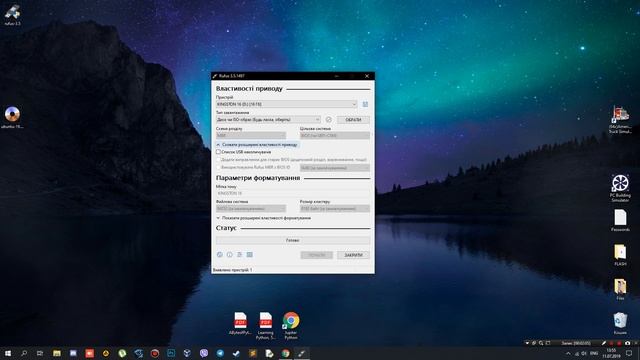Click the ЗАКРИТИ close button
640x360 pixels.
[x=353, y=255]
